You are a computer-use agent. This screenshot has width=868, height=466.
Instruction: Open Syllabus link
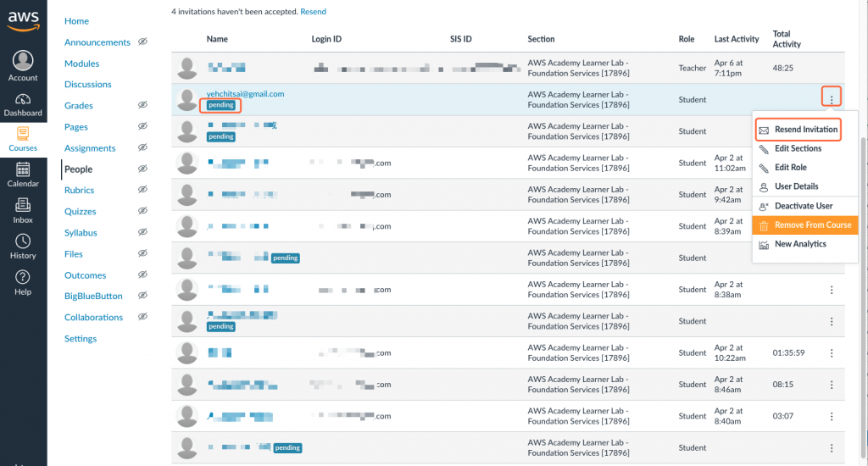[81, 232]
